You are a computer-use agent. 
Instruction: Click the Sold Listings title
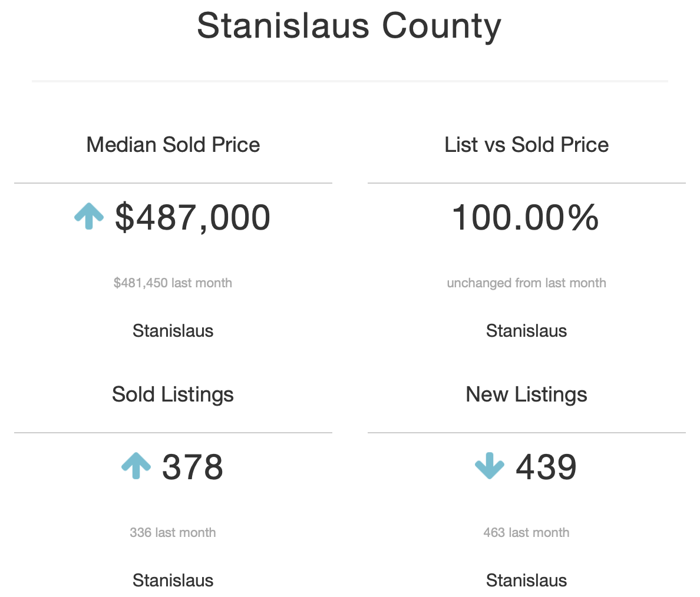pyautogui.click(x=173, y=395)
